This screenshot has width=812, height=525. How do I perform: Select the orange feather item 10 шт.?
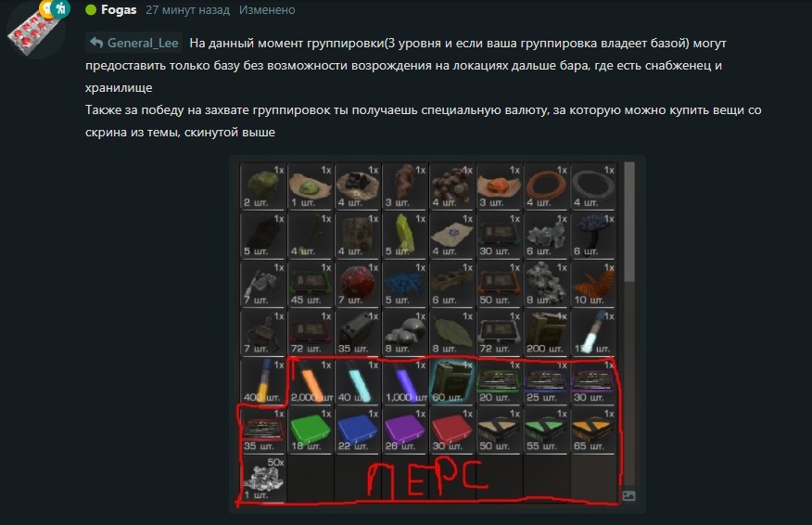[x=592, y=285]
